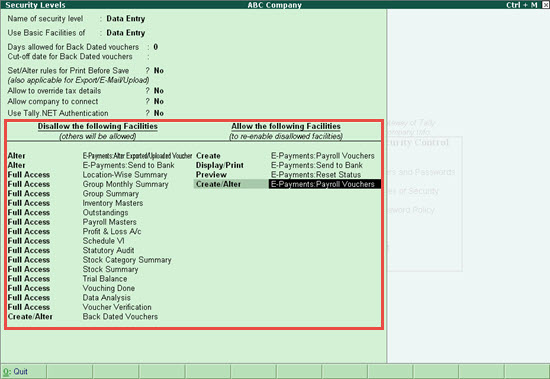
Task: Select the E-Payments:Alter Exported/Uploaded Voucher entry
Action: click(x=137, y=156)
